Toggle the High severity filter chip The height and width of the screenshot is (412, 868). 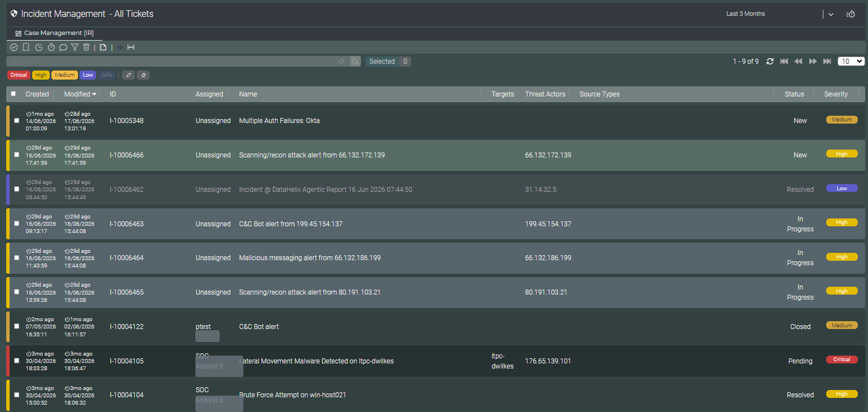pos(41,75)
